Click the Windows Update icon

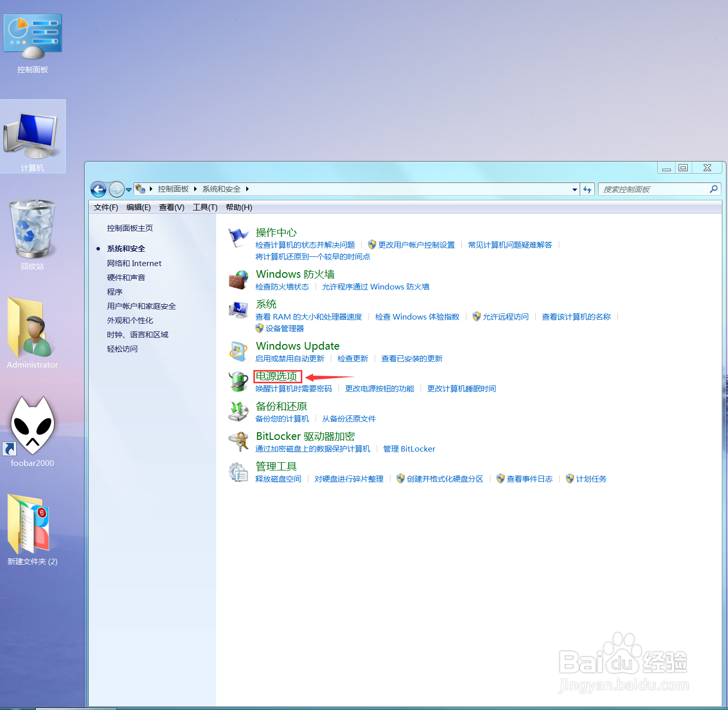238,351
